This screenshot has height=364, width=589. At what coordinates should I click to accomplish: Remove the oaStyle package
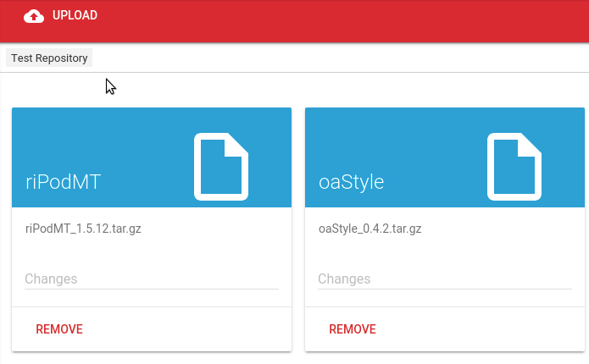click(353, 329)
